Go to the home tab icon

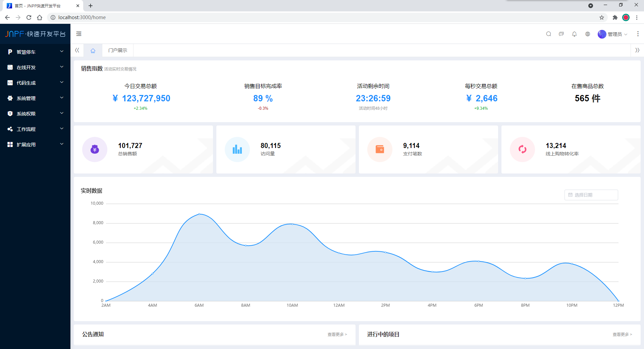(x=93, y=50)
